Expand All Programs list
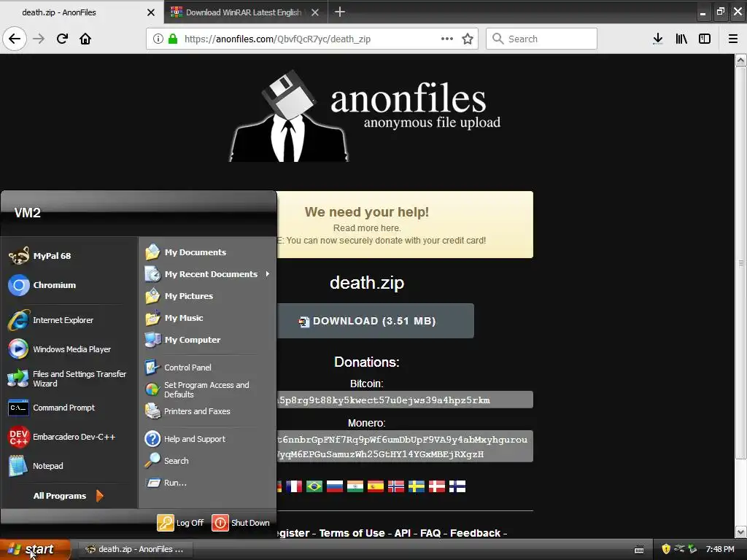Viewport: 747px width, 560px height. click(x=69, y=496)
